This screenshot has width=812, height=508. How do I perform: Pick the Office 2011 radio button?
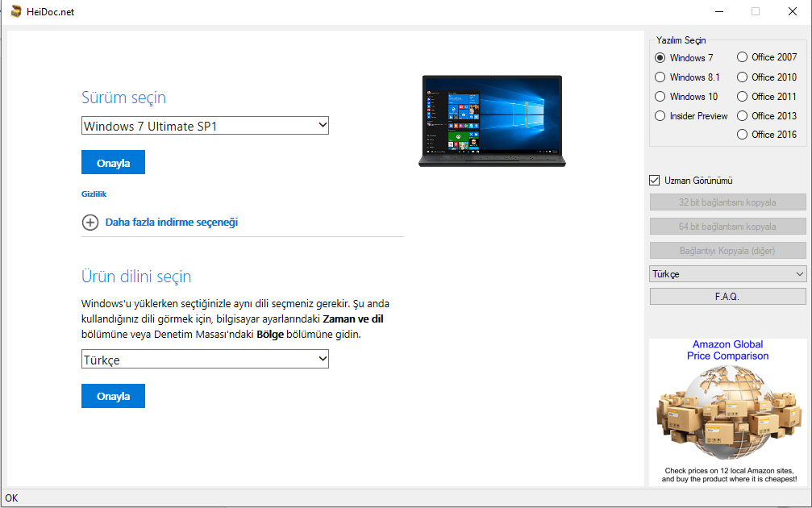click(x=742, y=96)
